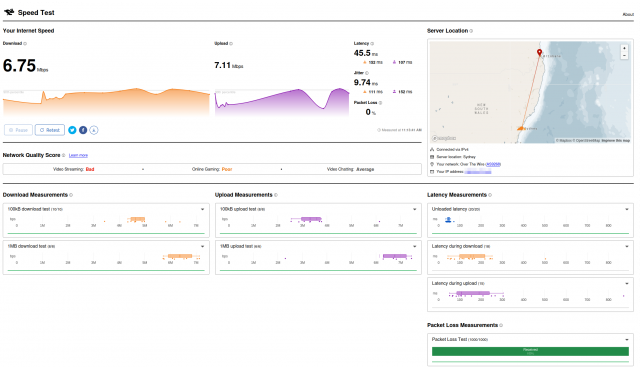
Task: Click the Server location Sydney icon
Action: 432,157
